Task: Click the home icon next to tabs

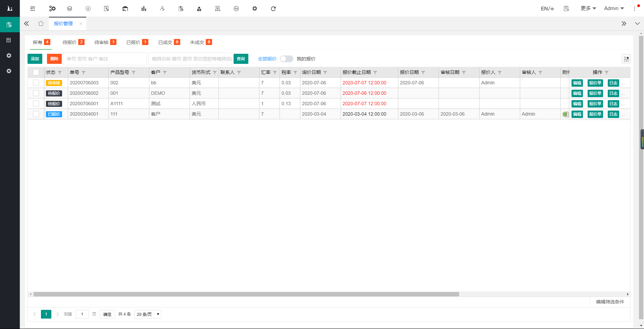Action: (41, 24)
